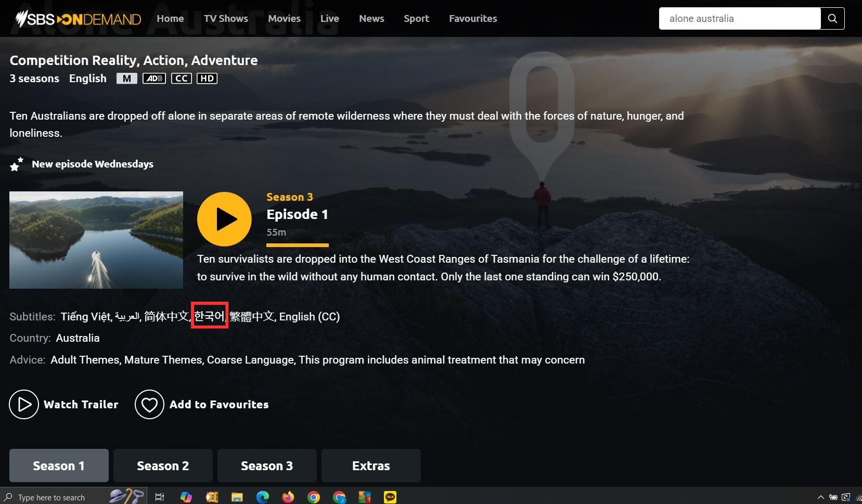Screen dimensions: 862x504
Task: Open the TV Shows menu
Action: pyautogui.click(x=226, y=19)
